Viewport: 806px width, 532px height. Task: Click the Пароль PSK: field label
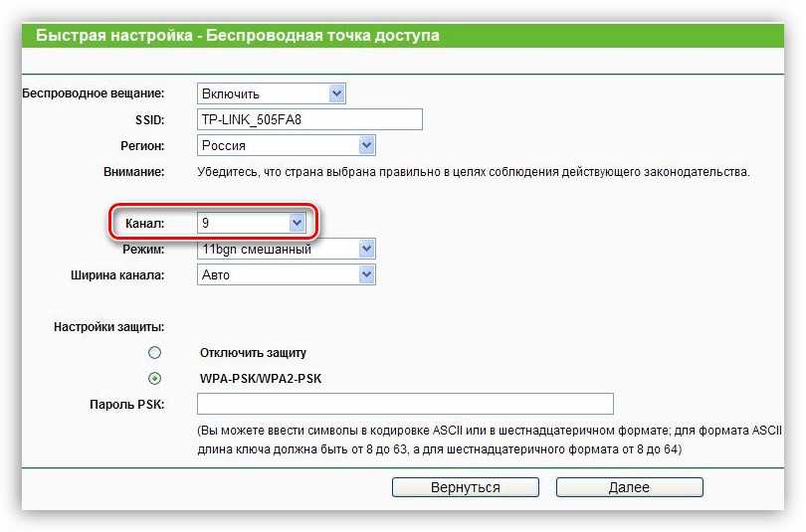(x=126, y=404)
